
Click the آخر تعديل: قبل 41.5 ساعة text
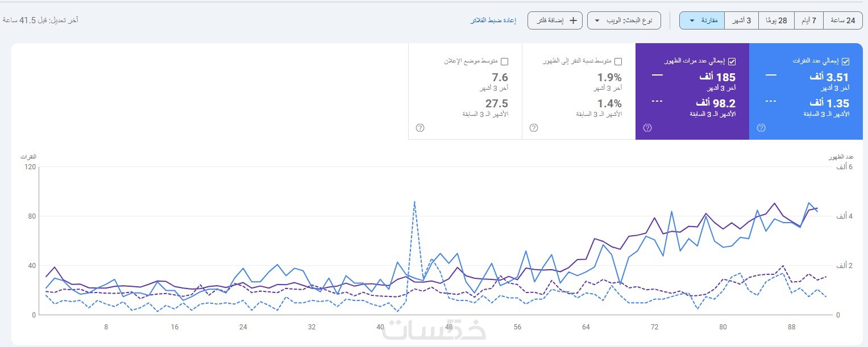[40, 20]
